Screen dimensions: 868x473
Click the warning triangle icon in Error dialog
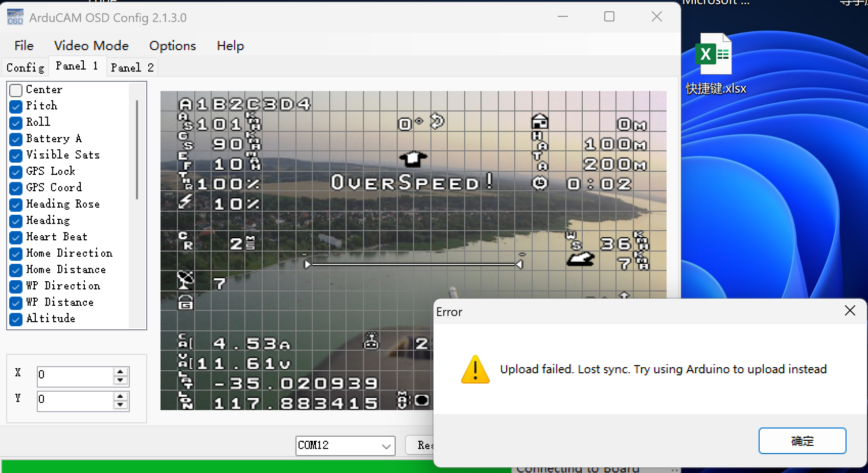point(475,369)
